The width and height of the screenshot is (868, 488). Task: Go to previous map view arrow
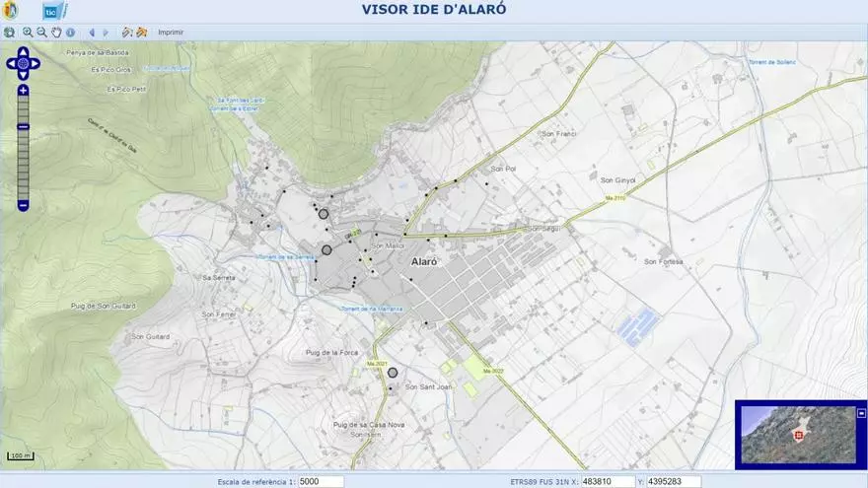[92, 33]
